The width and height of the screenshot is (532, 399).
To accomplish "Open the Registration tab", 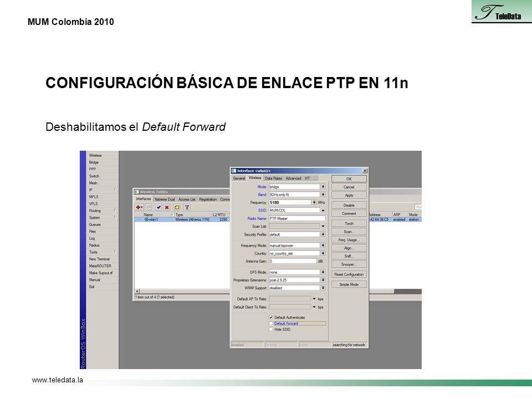I will point(208,199).
